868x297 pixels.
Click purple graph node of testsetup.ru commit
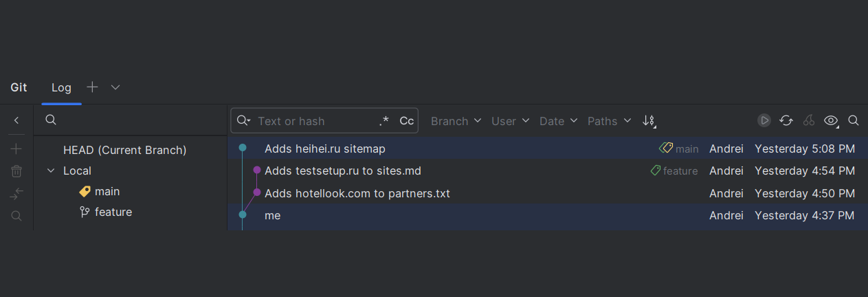(x=257, y=170)
